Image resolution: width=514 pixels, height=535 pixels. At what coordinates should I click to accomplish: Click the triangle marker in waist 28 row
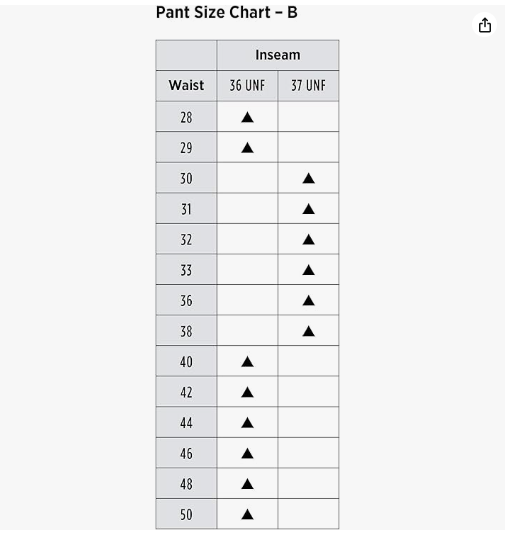[x=247, y=117]
